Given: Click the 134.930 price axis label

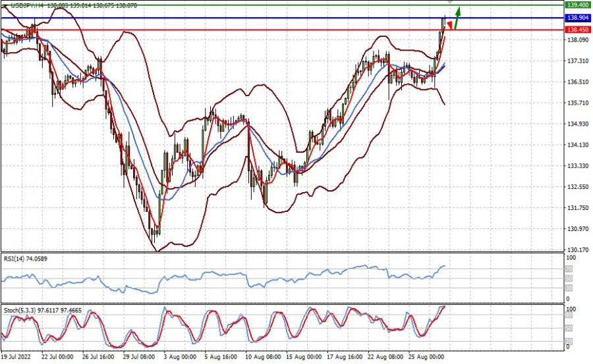Looking at the screenshot, I should (x=578, y=124).
